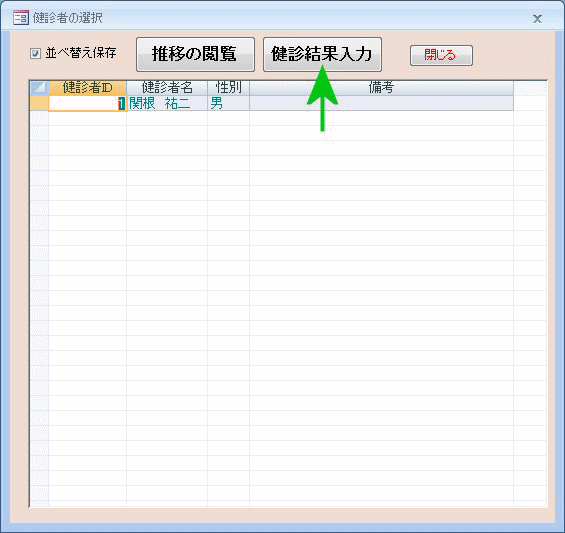Image resolution: width=565 pixels, height=533 pixels.
Task: Click the datasheet select-all corner box
Action: point(39,88)
